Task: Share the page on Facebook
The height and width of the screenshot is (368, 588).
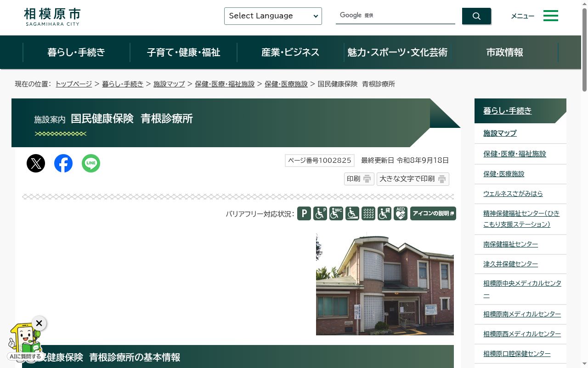Action: click(x=63, y=163)
